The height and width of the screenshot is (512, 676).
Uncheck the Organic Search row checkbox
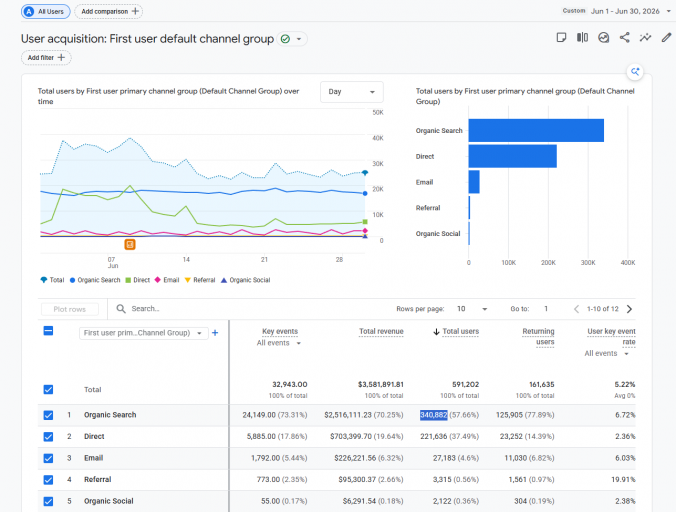(48, 415)
